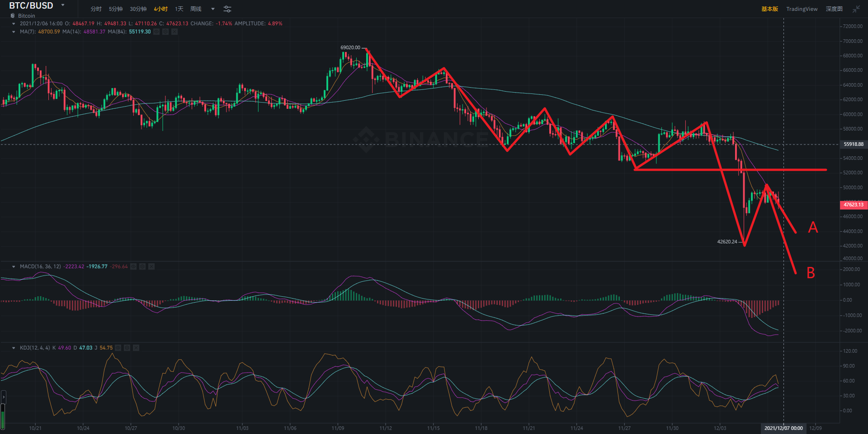Screen dimensions: 868x434
Task: Hide the MA indicator lines
Action: click(x=156, y=32)
